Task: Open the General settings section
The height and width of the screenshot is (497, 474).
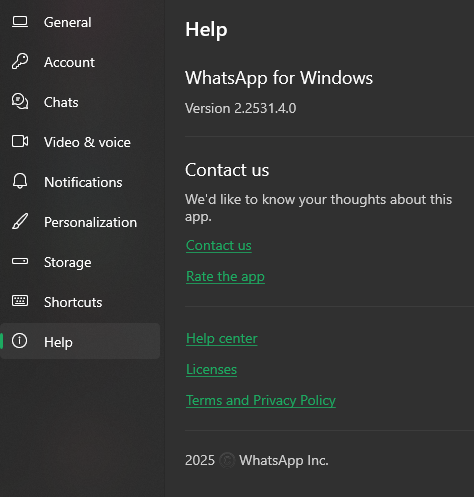Action: [80, 22]
